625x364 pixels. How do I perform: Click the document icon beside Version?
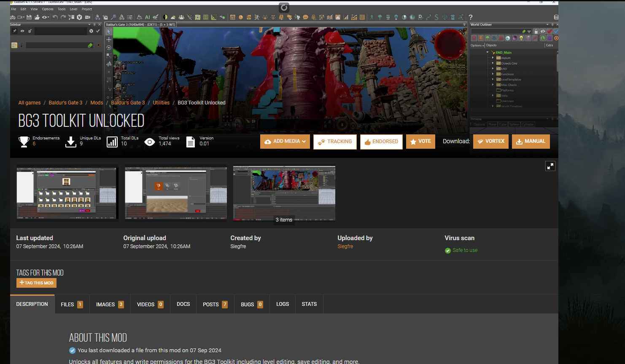pos(191,142)
